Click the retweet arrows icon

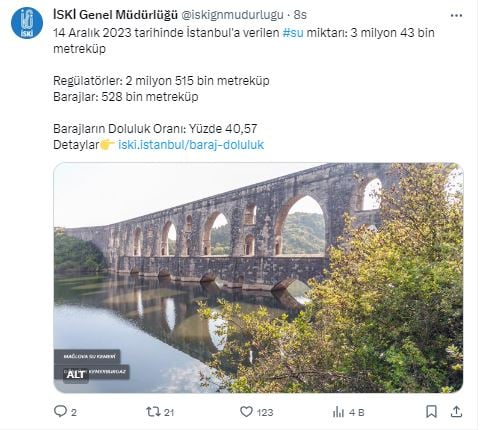pos(153,412)
